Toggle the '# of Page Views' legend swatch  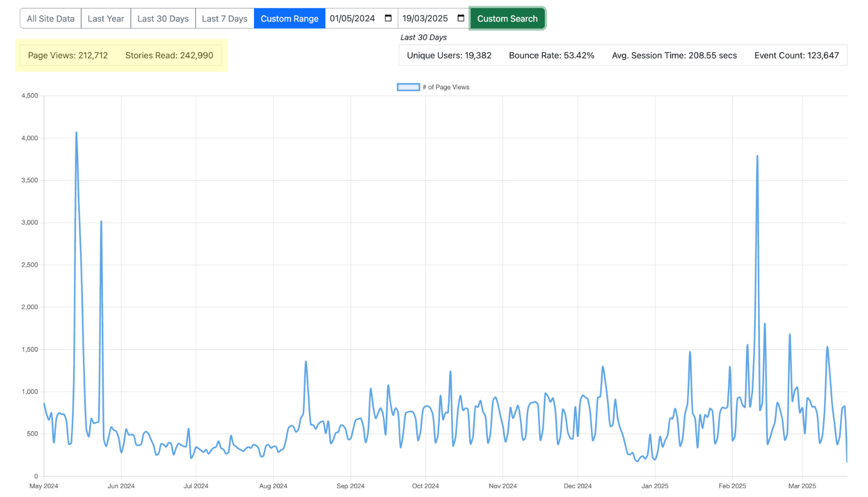pos(408,87)
